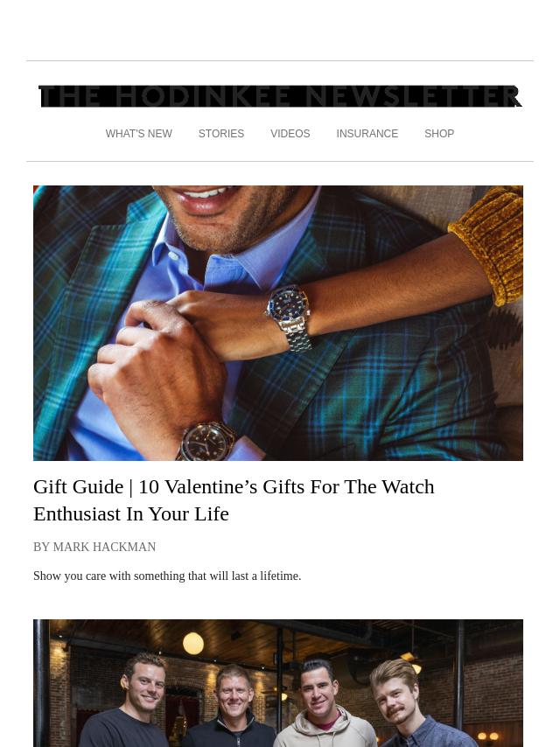Image resolution: width=560 pixels, height=747 pixels.
Task: Open the Valentine's gift guide hero image
Action: click(x=278, y=323)
